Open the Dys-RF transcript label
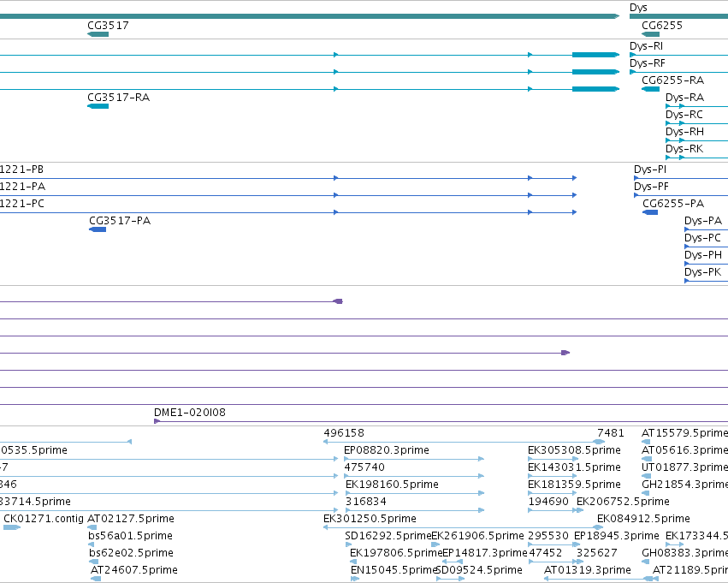The image size is (728, 583). click(648, 63)
